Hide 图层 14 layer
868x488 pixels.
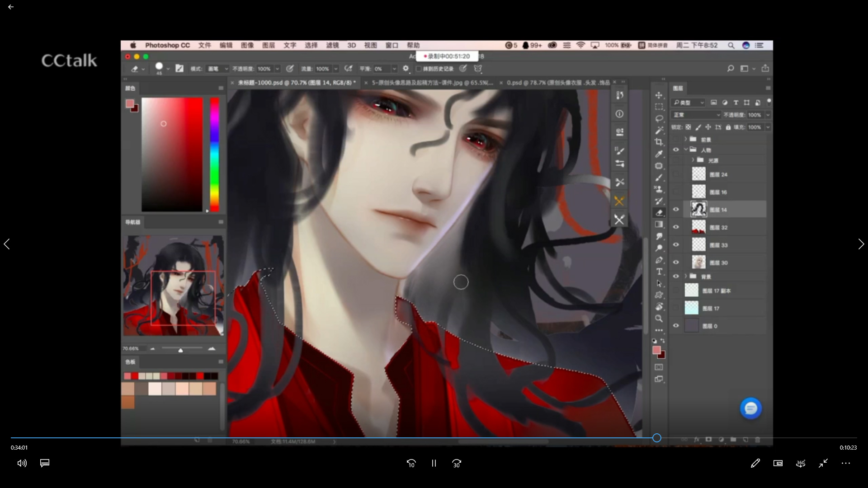pyautogui.click(x=676, y=210)
